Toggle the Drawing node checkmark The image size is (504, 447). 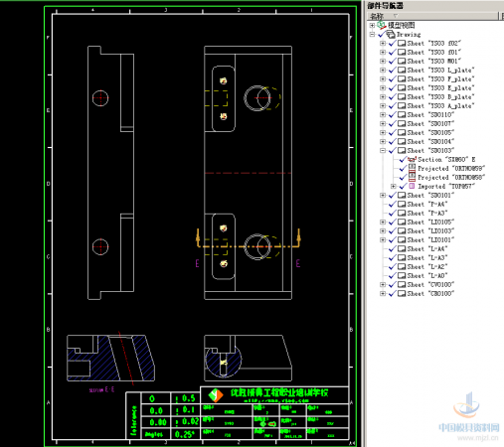point(382,34)
